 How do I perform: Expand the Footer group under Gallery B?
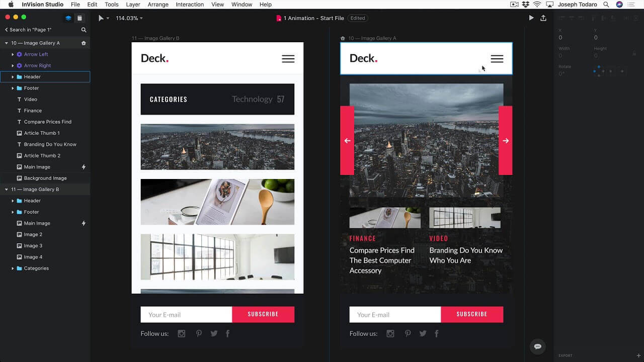(13, 212)
